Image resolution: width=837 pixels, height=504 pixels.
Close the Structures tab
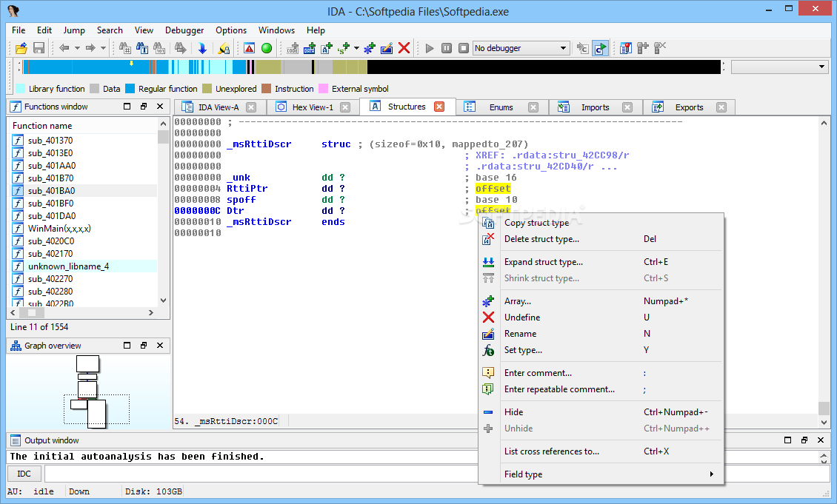(x=439, y=107)
